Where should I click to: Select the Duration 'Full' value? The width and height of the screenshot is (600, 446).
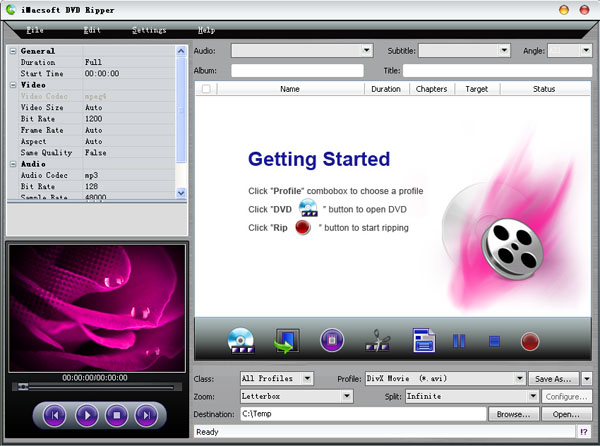tap(129, 62)
